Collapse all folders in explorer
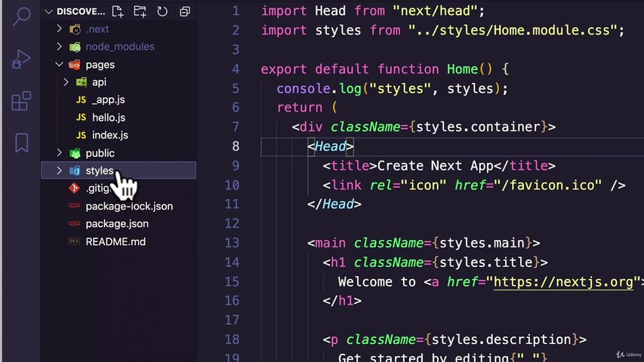Viewport: 644px width, 362px height. 185,11
